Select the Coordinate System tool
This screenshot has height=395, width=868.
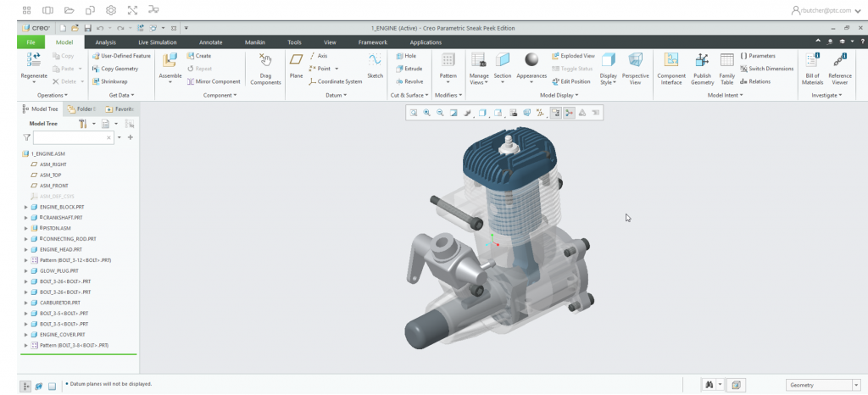(x=336, y=81)
